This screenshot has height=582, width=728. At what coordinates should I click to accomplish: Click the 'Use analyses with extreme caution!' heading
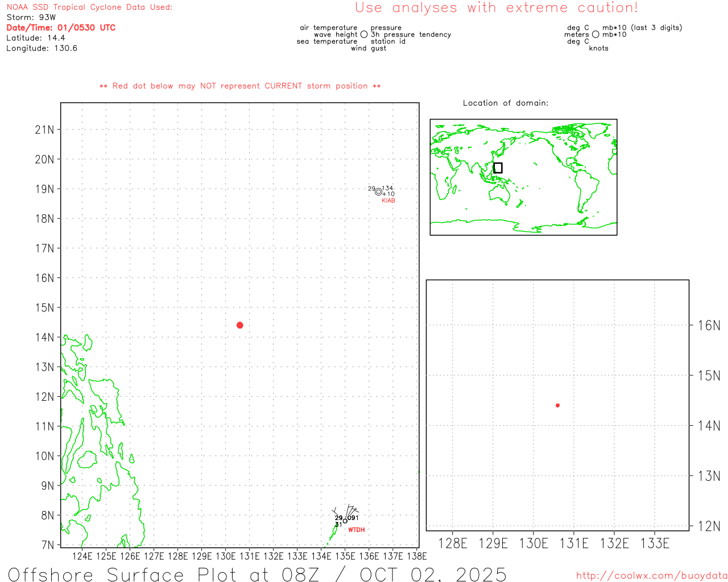496,8
